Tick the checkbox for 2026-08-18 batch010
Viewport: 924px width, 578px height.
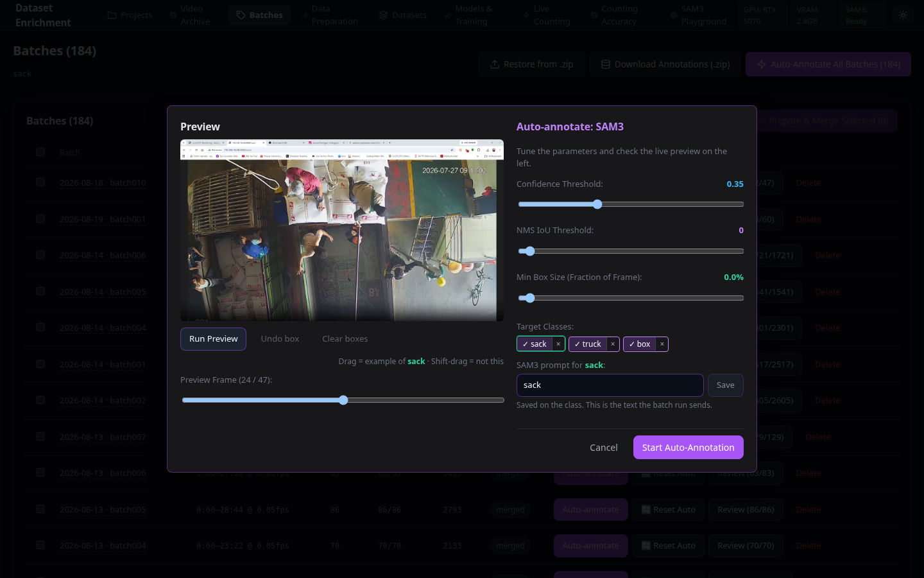[x=40, y=182]
